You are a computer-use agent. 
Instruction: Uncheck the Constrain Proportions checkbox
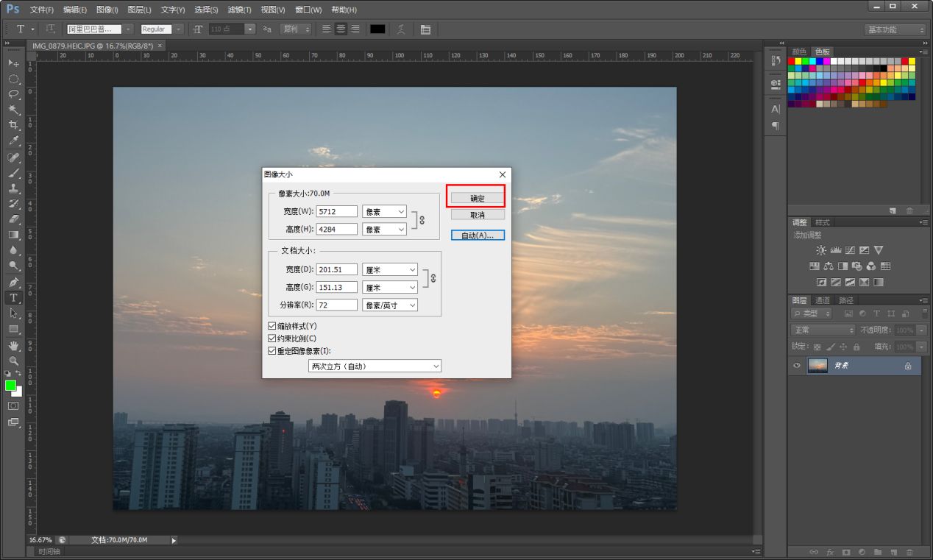click(272, 339)
